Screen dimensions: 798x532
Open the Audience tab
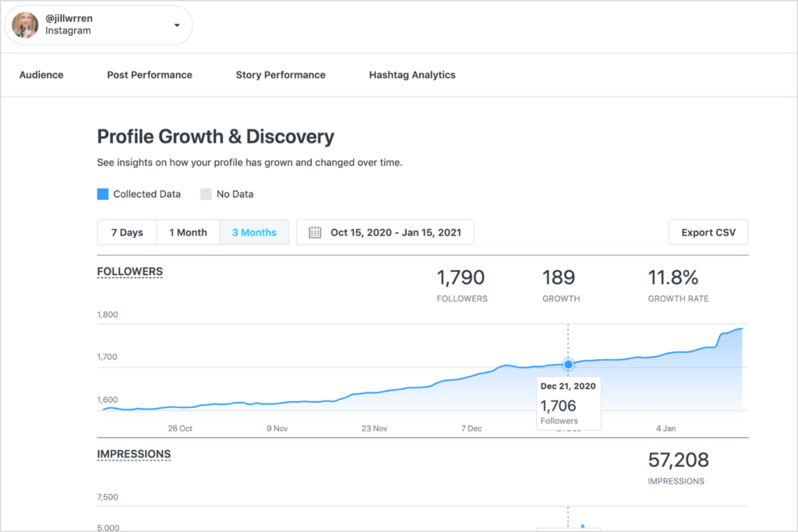pyautogui.click(x=41, y=75)
